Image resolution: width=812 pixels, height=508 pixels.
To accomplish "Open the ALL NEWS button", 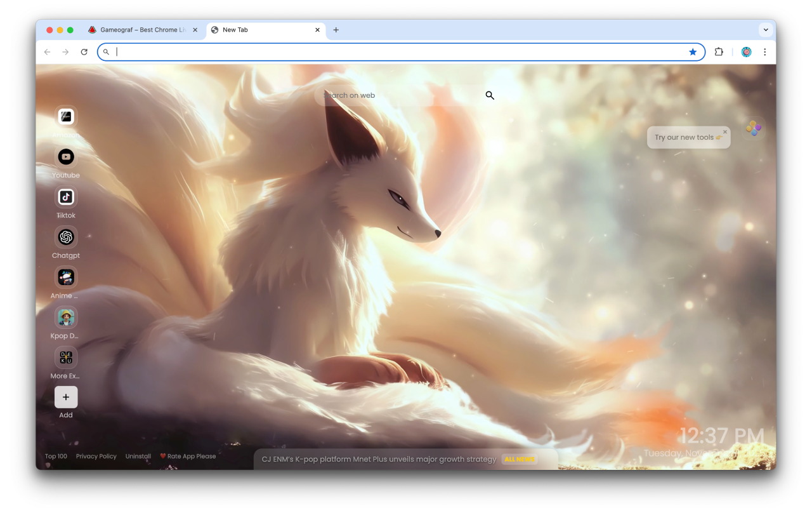I will coord(519,459).
